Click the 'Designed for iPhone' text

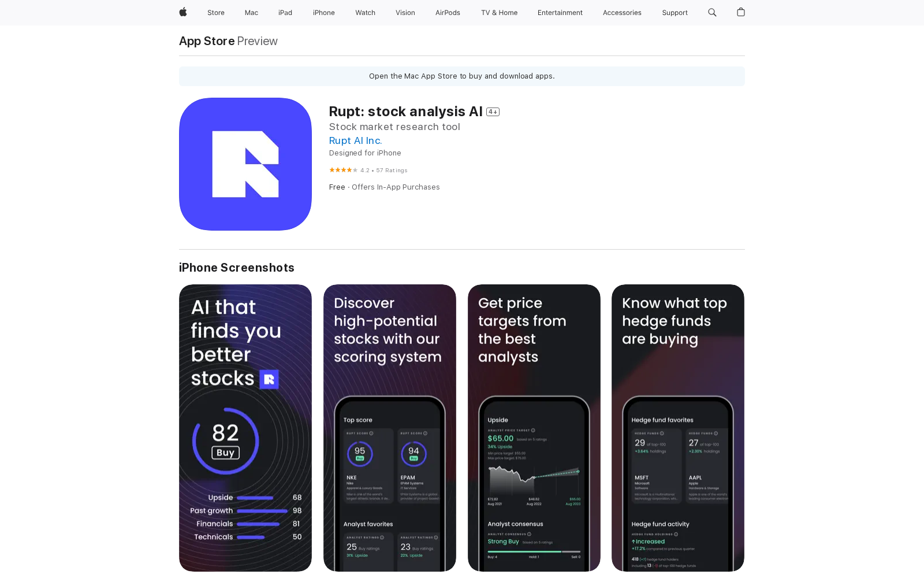[365, 153]
